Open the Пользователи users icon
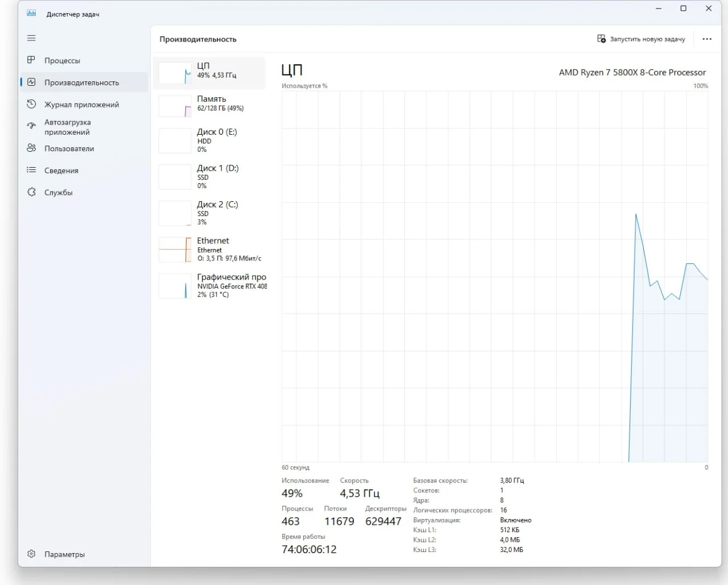The width and height of the screenshot is (728, 585). point(31,148)
